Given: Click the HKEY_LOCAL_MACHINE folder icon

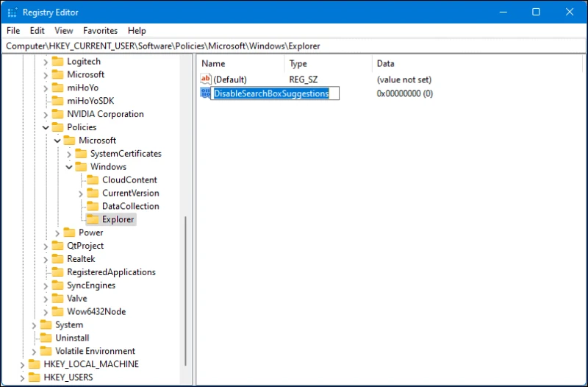Looking at the screenshot, I should tap(34, 365).
